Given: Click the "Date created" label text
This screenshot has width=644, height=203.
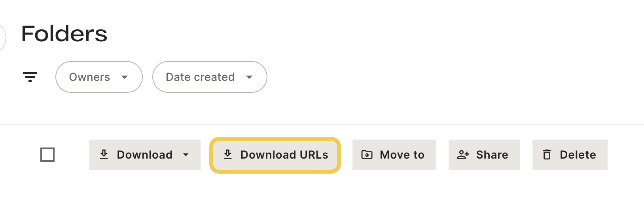Looking at the screenshot, I should pos(200,77).
